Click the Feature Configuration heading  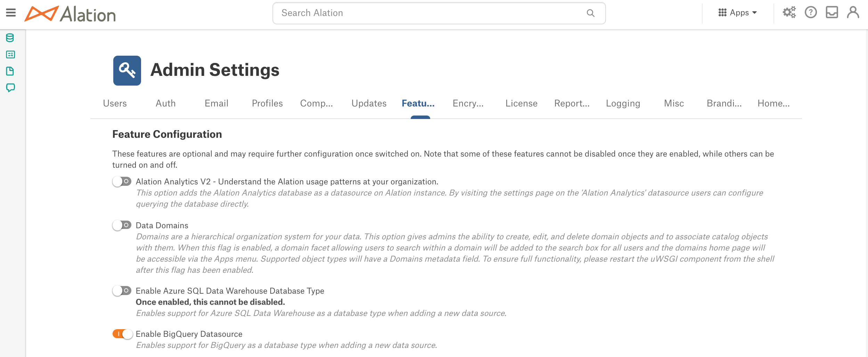tap(167, 134)
